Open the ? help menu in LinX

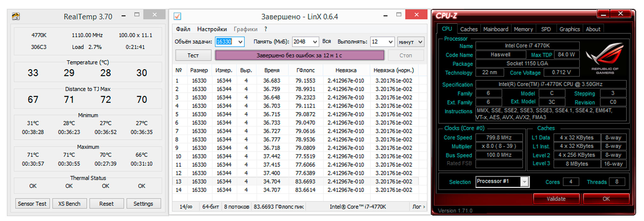[266, 29]
